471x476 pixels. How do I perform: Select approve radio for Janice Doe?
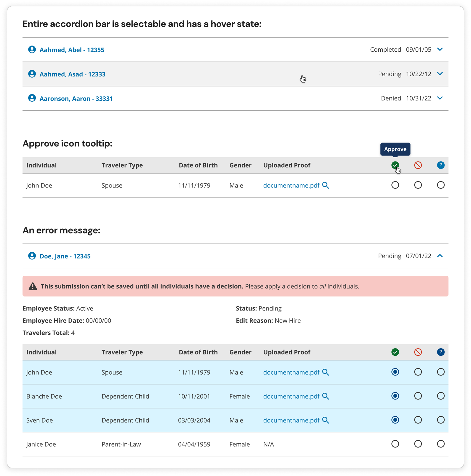pos(395,444)
